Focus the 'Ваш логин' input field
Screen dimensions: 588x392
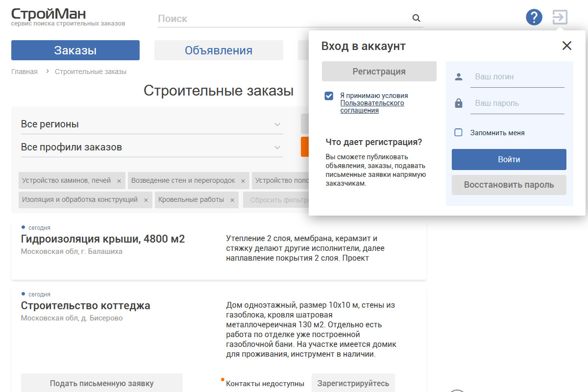[x=517, y=77]
